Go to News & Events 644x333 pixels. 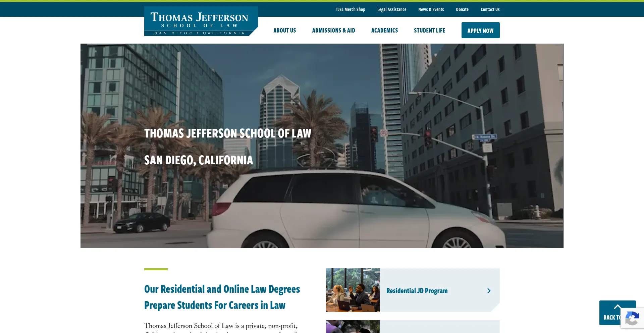[x=431, y=9]
